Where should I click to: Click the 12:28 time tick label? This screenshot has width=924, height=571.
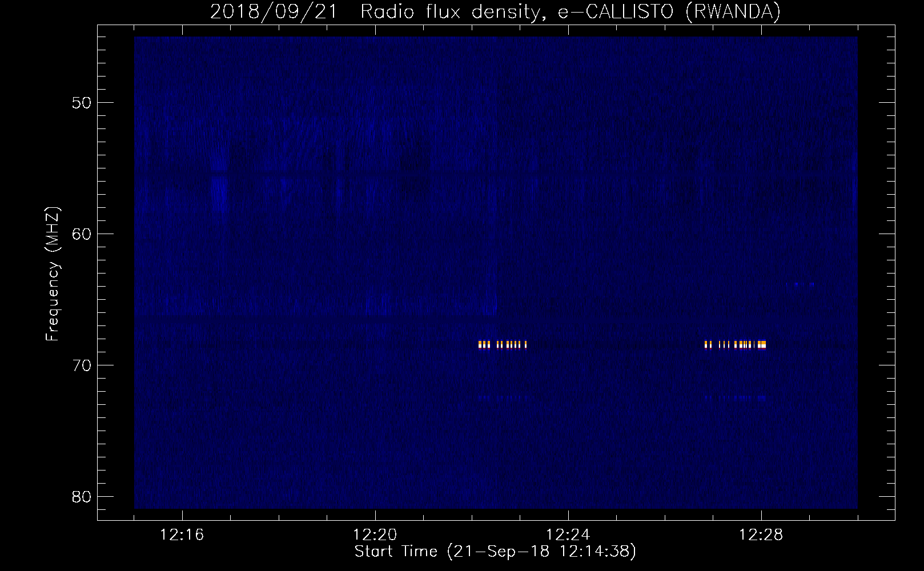(x=761, y=535)
